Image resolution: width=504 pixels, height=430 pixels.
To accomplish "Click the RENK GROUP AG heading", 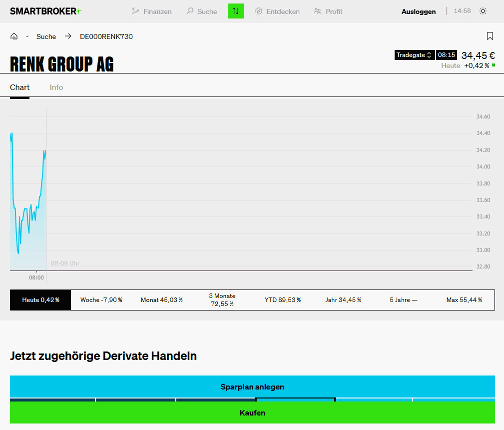I will click(x=62, y=63).
